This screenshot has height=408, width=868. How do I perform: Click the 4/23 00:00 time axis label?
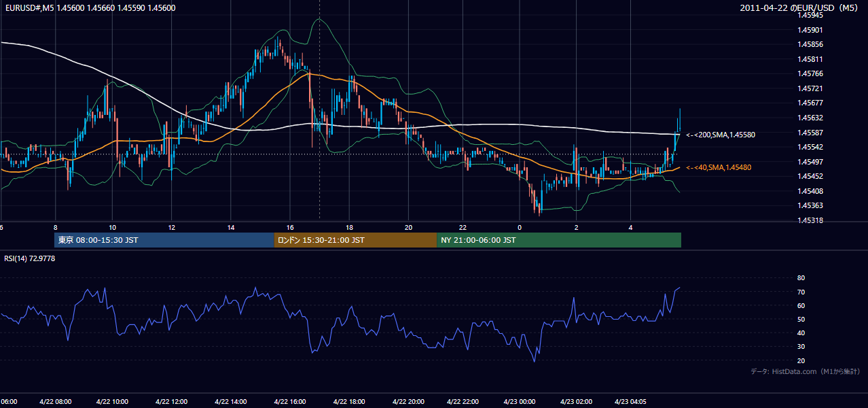pyautogui.click(x=520, y=401)
